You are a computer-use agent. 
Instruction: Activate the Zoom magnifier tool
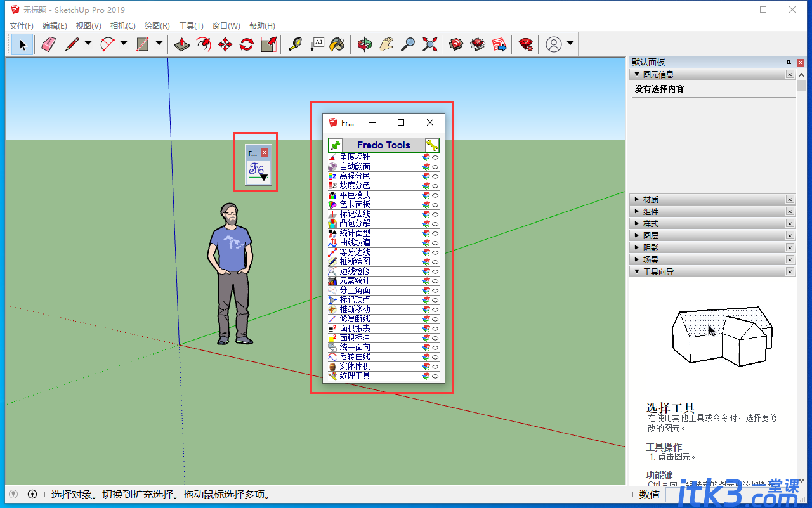click(408, 44)
